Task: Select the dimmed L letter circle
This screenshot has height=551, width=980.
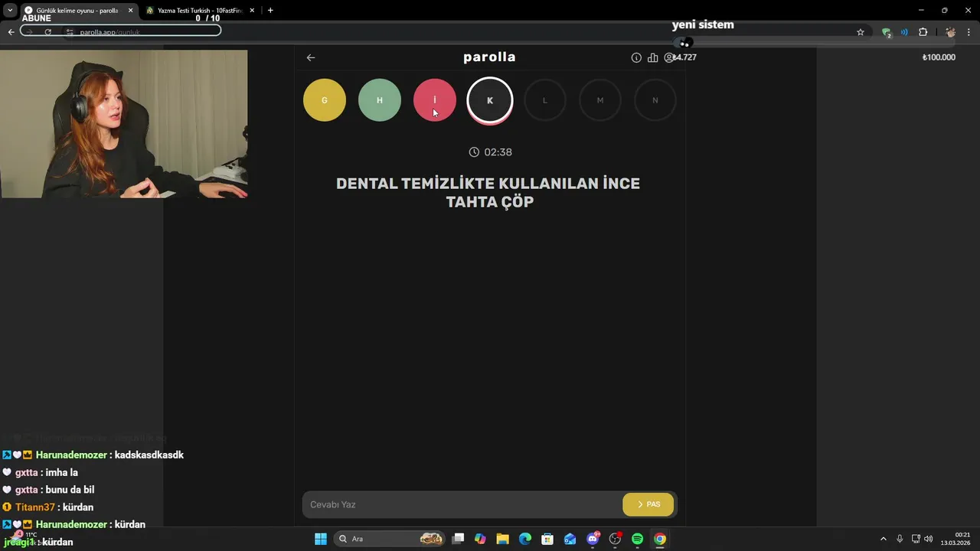Action: (x=545, y=100)
